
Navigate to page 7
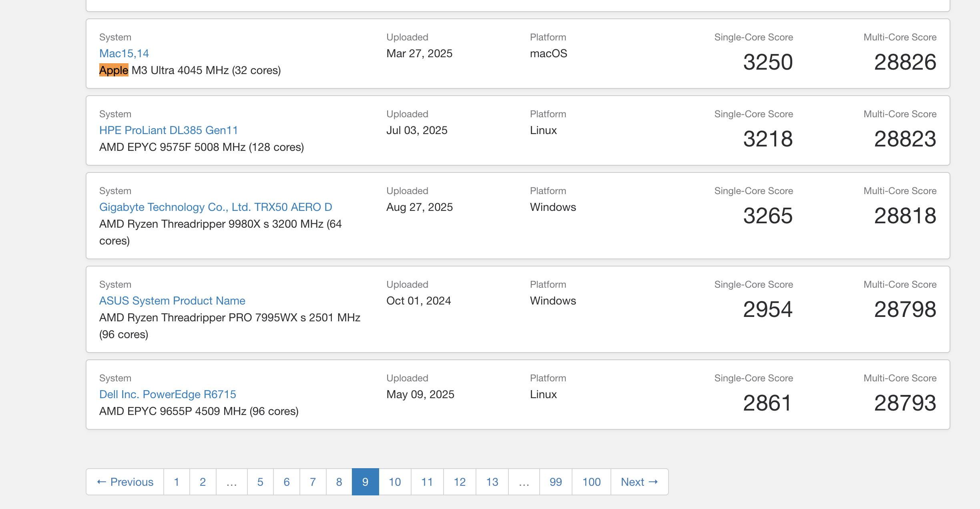pos(313,482)
